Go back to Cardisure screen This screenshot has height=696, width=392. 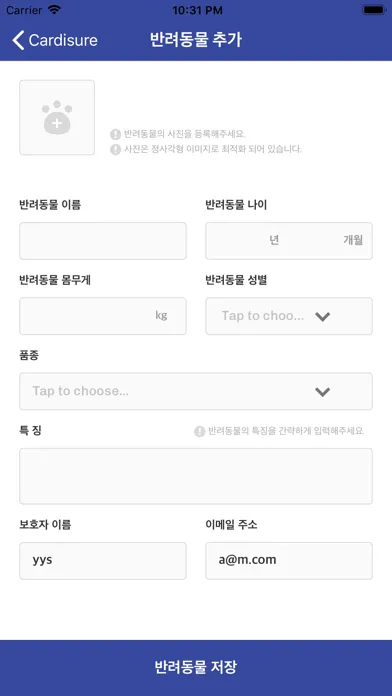pyautogui.click(x=55, y=40)
